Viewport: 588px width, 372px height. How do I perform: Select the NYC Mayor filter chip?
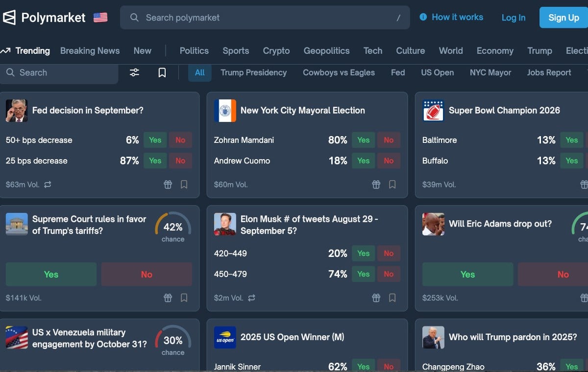coord(490,72)
